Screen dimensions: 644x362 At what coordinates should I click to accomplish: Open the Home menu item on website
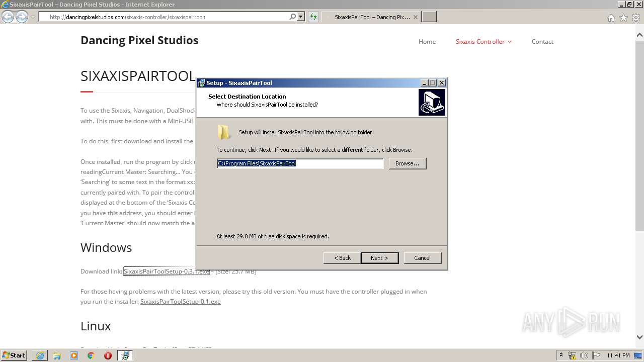[427, 42]
